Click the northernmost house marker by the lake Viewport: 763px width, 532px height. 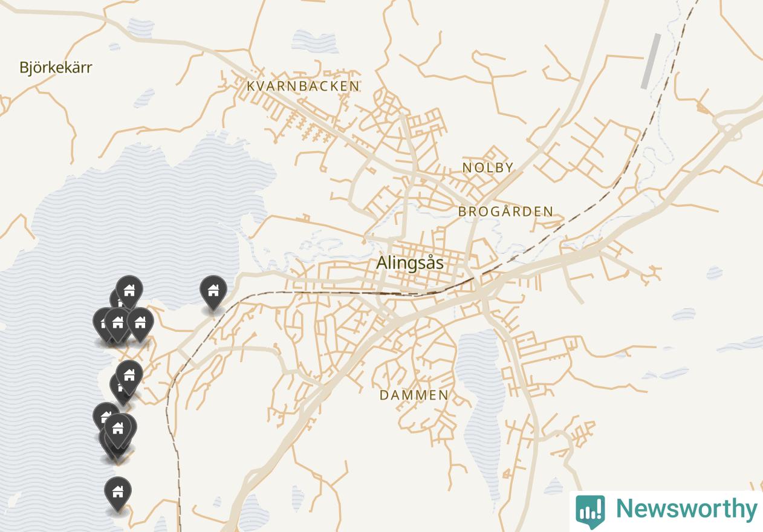click(129, 291)
